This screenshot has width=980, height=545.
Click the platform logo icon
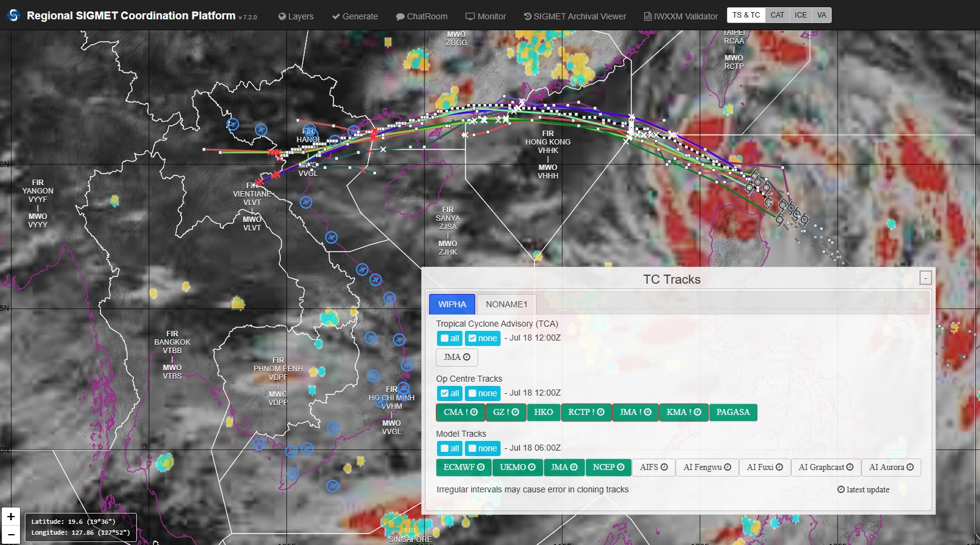(13, 16)
